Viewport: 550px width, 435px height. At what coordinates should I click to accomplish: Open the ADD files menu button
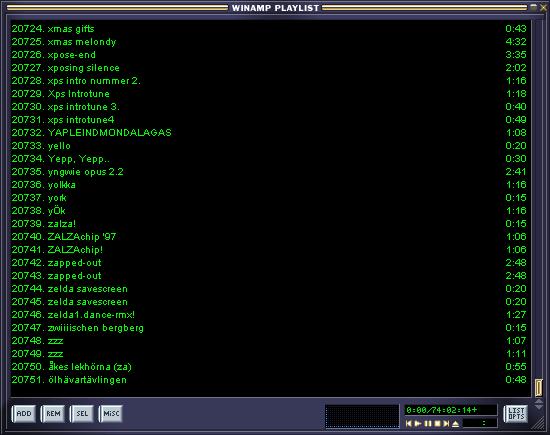point(24,414)
